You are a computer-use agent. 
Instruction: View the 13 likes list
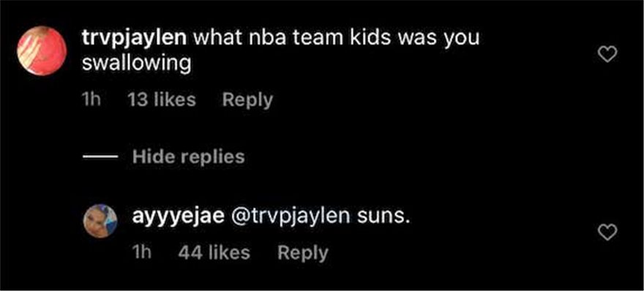point(162,99)
